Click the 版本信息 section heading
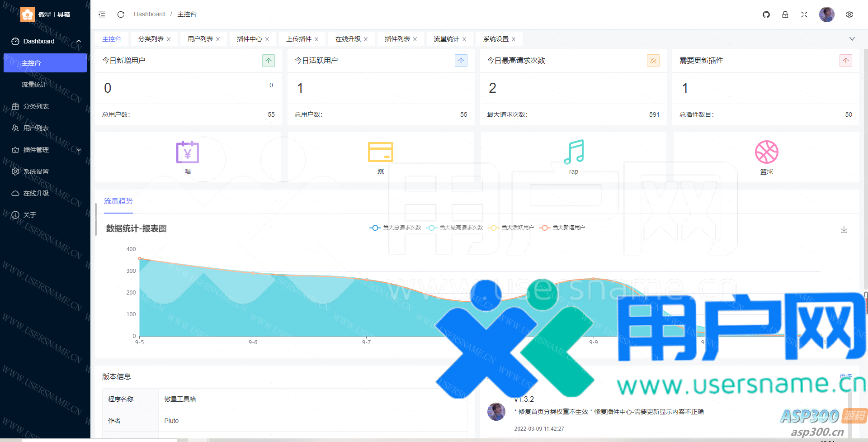 117,377
